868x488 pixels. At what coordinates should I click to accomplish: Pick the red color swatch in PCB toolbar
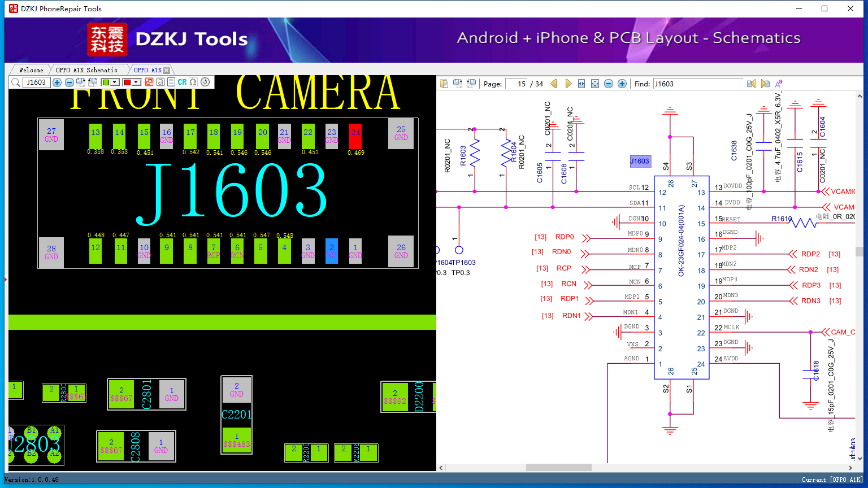tap(127, 82)
